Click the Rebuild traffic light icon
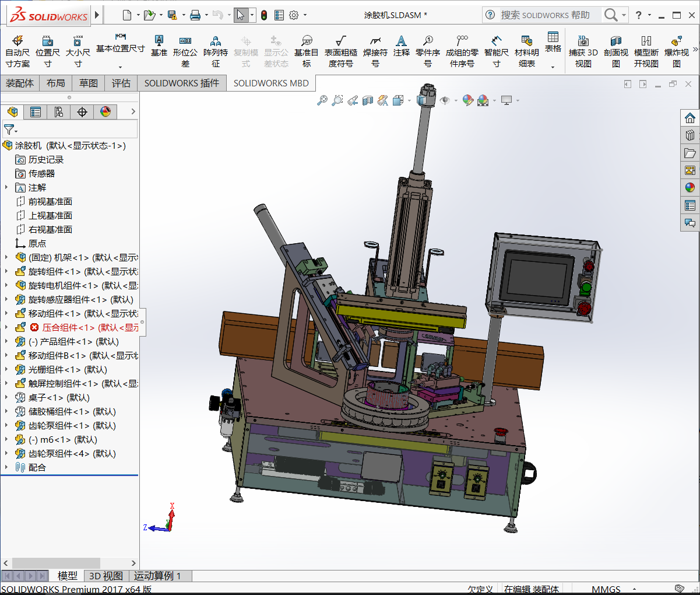Viewport: 700px width, 595px height. 264,15
